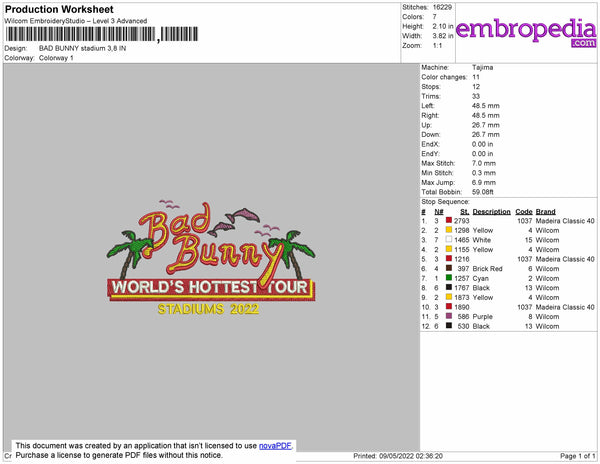
Task: Click the Width value '3.82 in'
Action: coord(443,36)
